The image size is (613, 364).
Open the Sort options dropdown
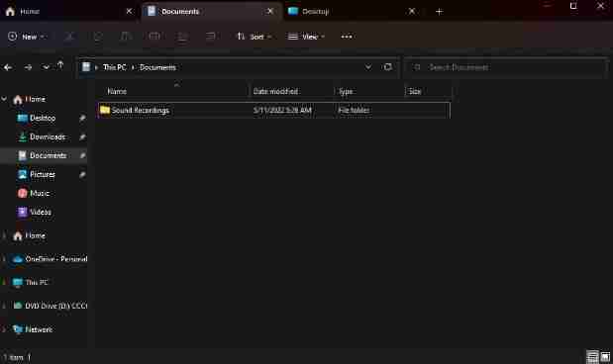pos(255,37)
